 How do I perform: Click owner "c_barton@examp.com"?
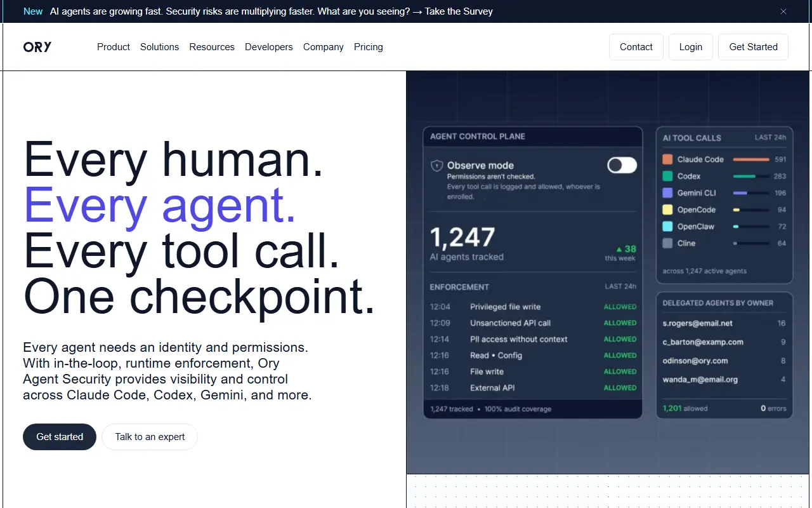click(703, 342)
